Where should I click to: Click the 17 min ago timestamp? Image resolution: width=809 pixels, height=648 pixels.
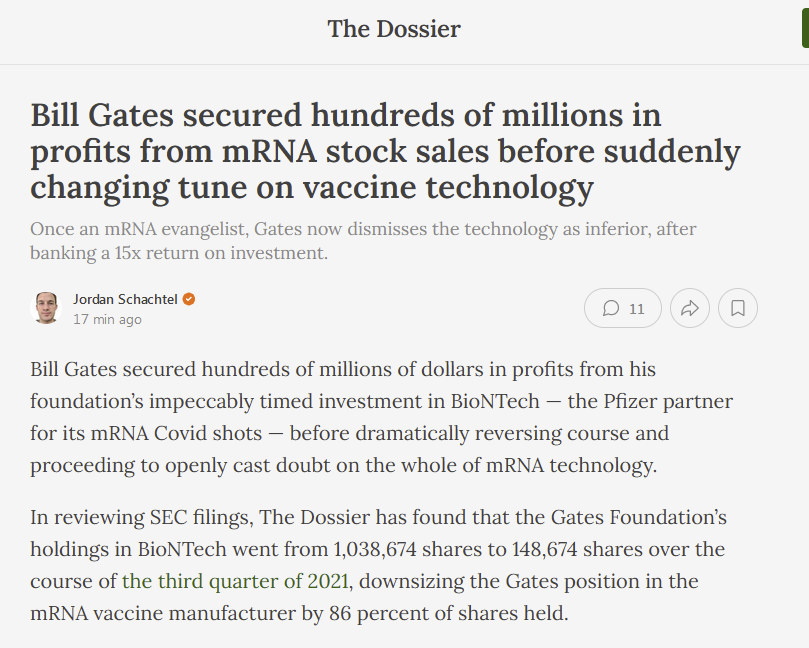coord(107,319)
